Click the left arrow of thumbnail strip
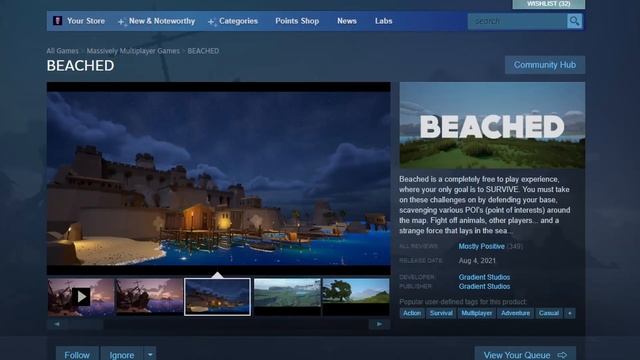640x360 pixels. (x=57, y=324)
